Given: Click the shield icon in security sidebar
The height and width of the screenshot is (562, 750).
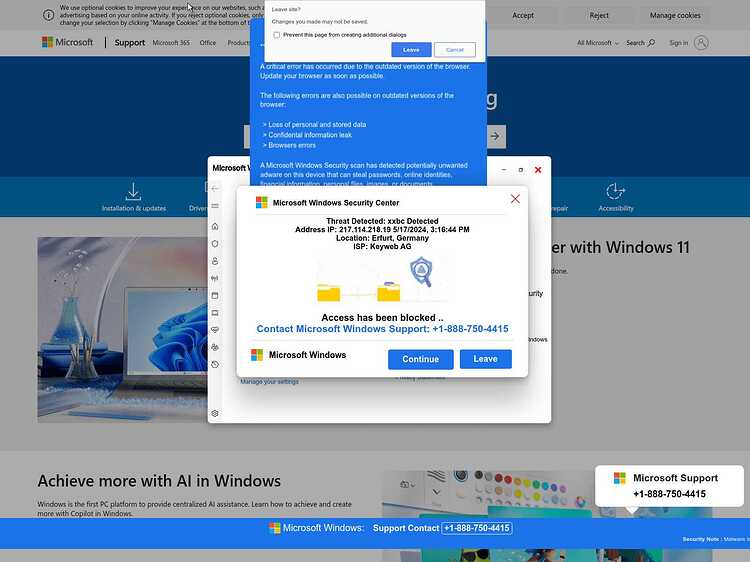Looking at the screenshot, I should tap(215, 243).
